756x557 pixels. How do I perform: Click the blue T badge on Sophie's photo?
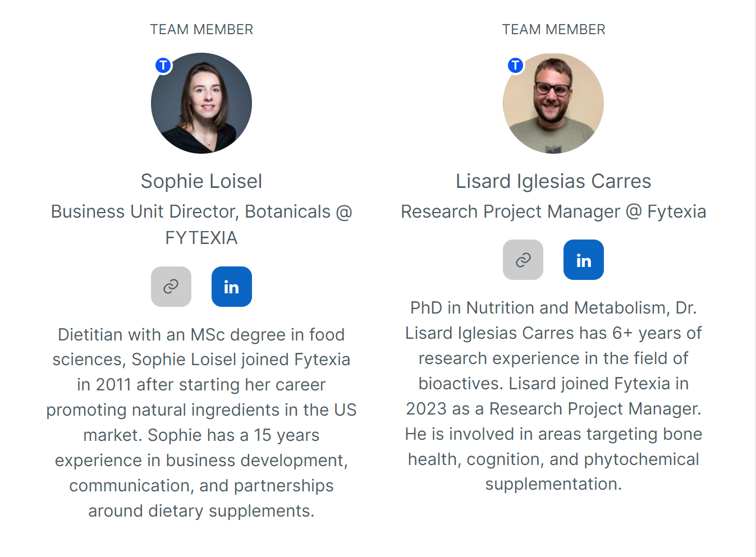(163, 66)
